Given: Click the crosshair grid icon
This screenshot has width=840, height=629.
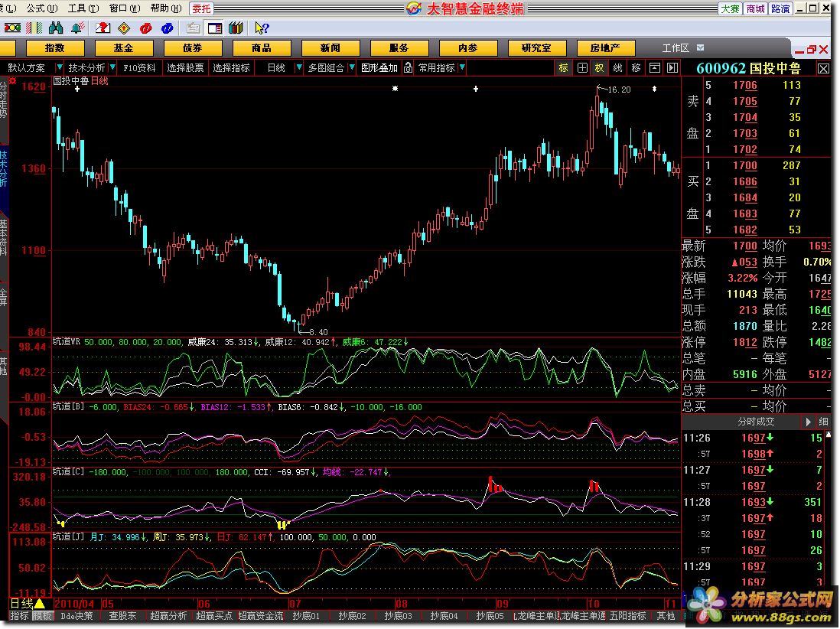Looking at the screenshot, I should (x=582, y=67).
